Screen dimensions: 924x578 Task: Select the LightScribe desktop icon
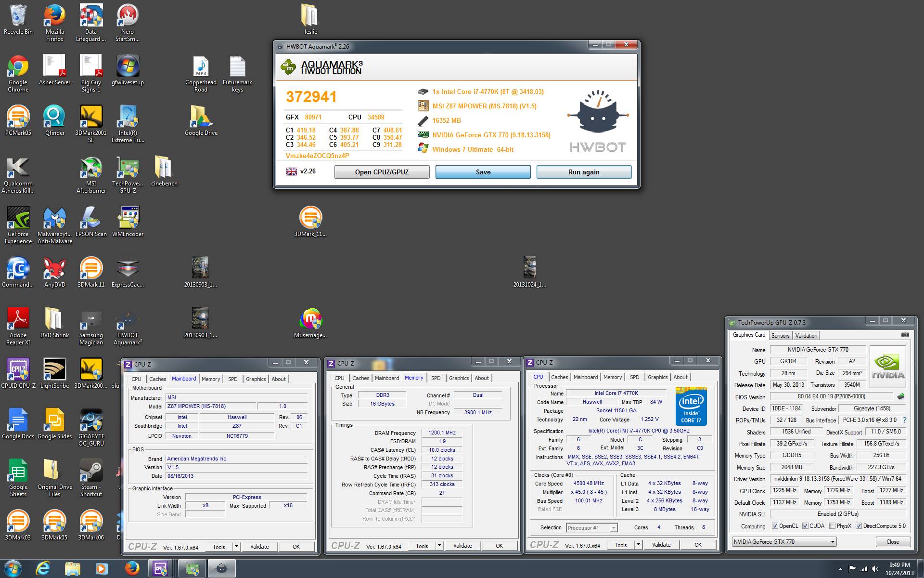[x=54, y=373]
